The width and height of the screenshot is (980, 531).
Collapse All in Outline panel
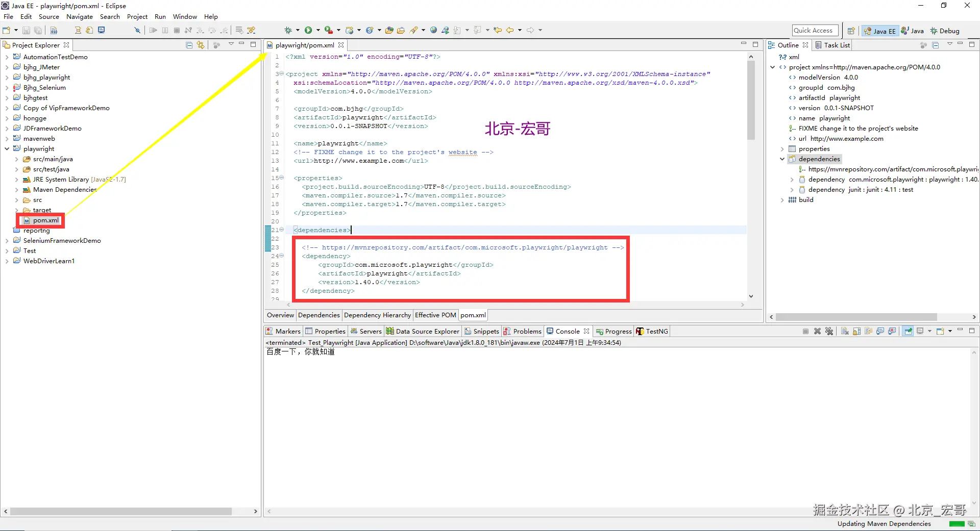click(935, 45)
